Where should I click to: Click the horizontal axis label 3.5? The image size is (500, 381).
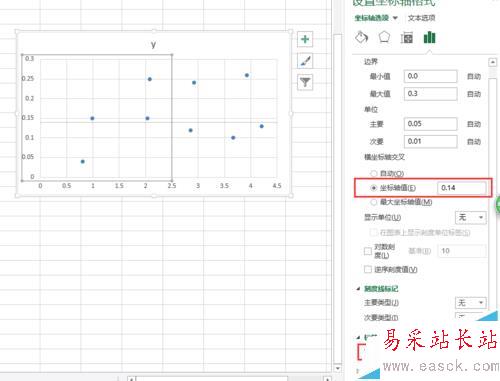[224, 186]
